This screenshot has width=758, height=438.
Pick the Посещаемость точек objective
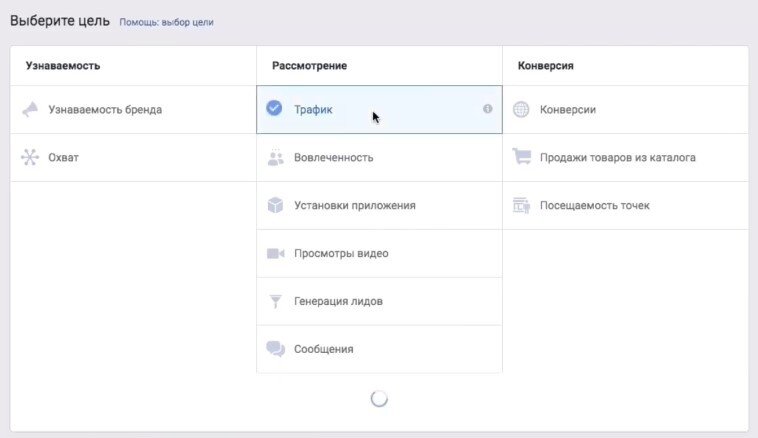coord(626,205)
